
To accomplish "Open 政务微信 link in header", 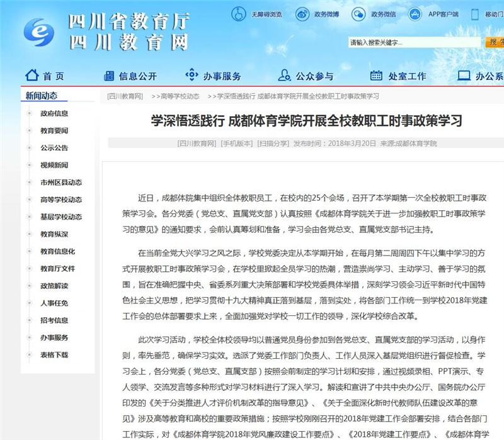I will pos(384,14).
